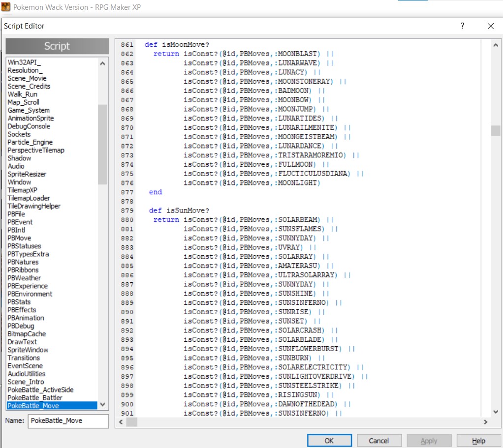Click the Cancel button
The width and height of the screenshot is (503, 448).
click(x=379, y=441)
